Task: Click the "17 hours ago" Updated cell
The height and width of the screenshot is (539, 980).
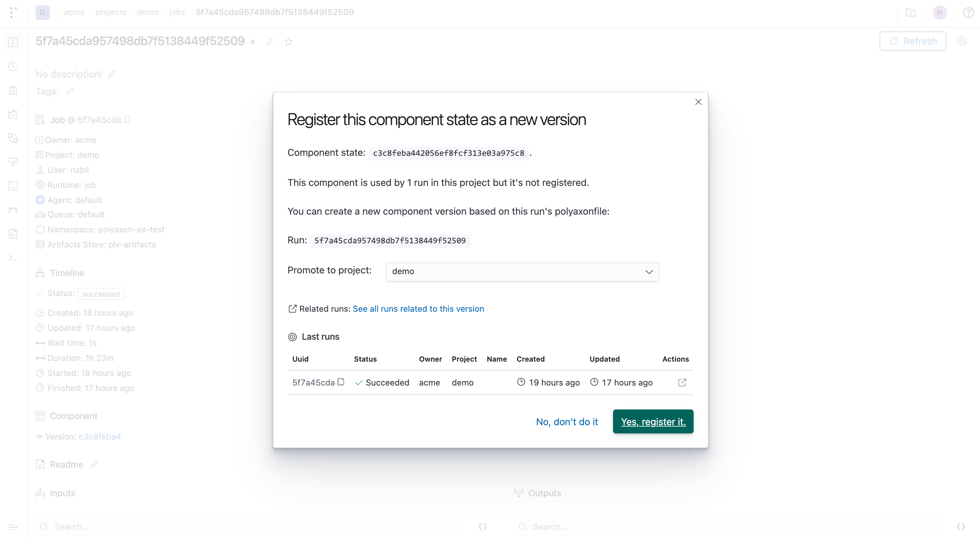Action: click(621, 382)
